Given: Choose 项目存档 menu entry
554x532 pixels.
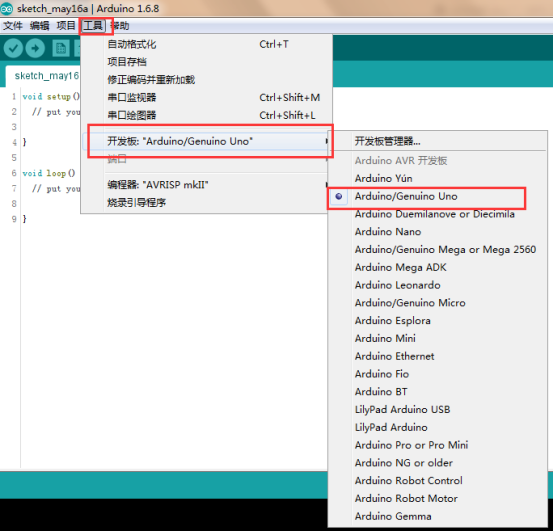Looking at the screenshot, I should [206, 62].
